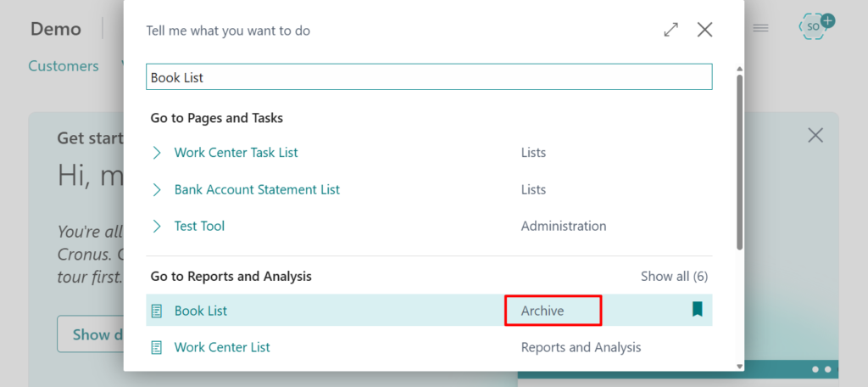Click the Work Center List report icon
Screen dimensions: 868x387
[x=156, y=347]
